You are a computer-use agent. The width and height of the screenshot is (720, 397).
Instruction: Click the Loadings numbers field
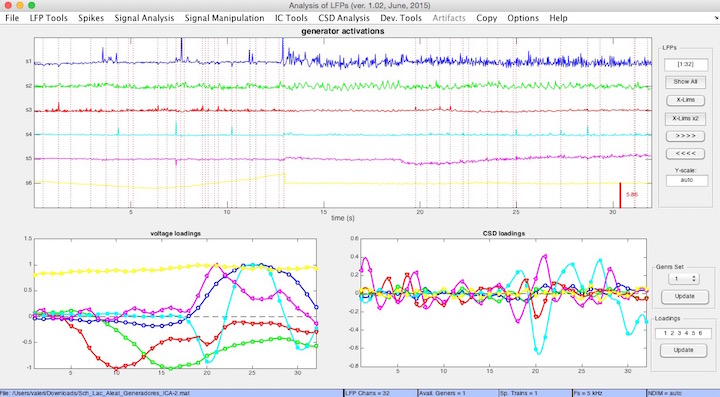coord(683,333)
